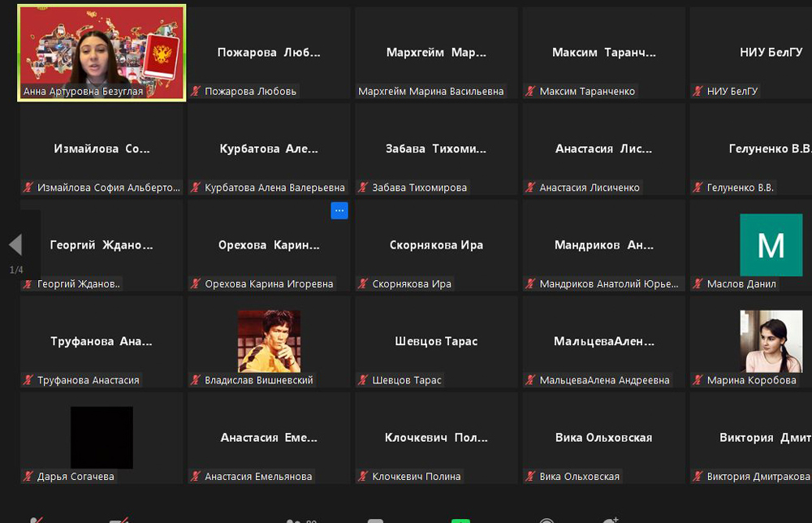Click muted mic icon beside НИУ БелГУ label
Screen dimensions: 812x523
(x=698, y=91)
